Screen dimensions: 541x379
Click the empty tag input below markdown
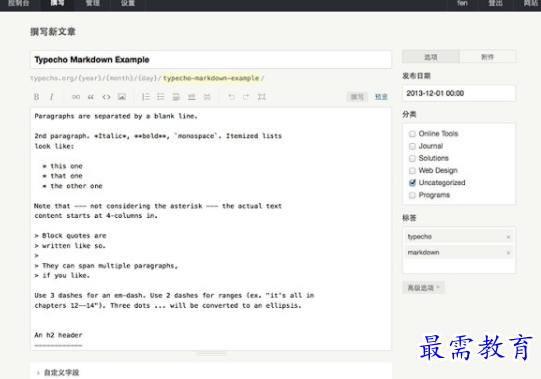(459, 266)
